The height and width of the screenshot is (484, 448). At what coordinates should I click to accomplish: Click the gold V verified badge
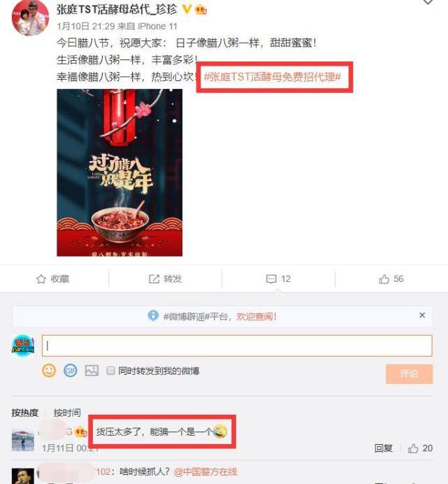click(187, 9)
